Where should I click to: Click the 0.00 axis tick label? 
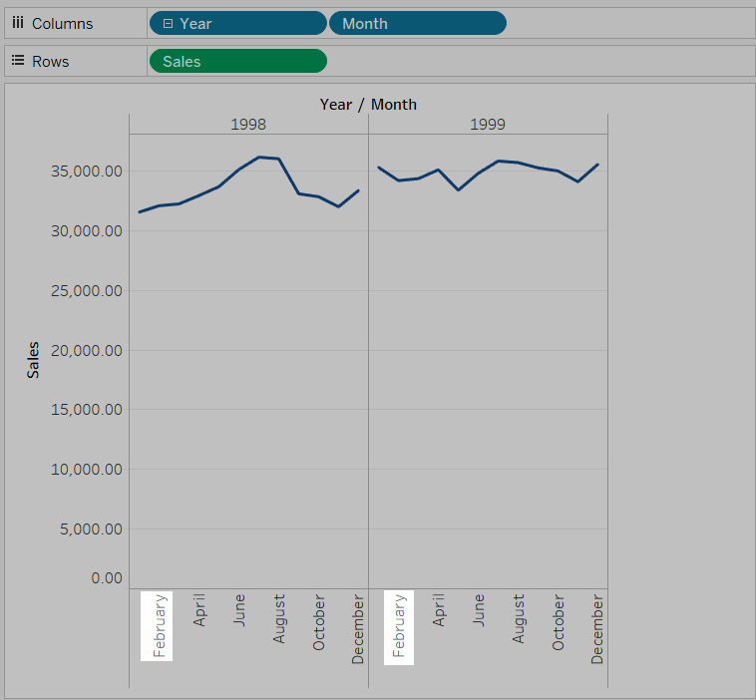(x=106, y=578)
